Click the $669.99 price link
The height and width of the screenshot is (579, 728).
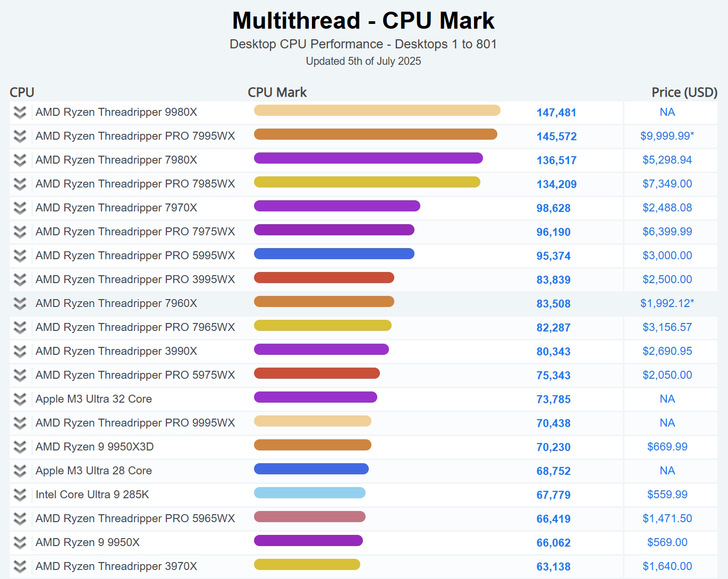(x=667, y=447)
